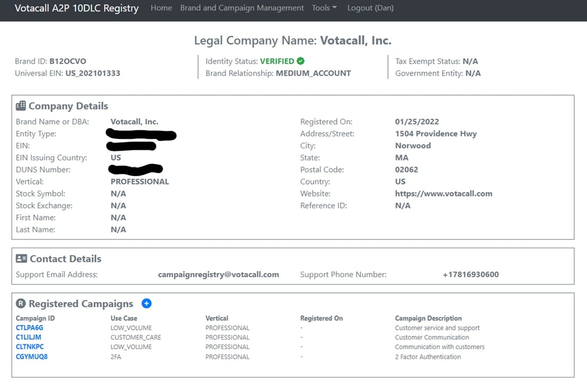
Task: Click the Reference ID N/A value
Action: [x=403, y=206]
